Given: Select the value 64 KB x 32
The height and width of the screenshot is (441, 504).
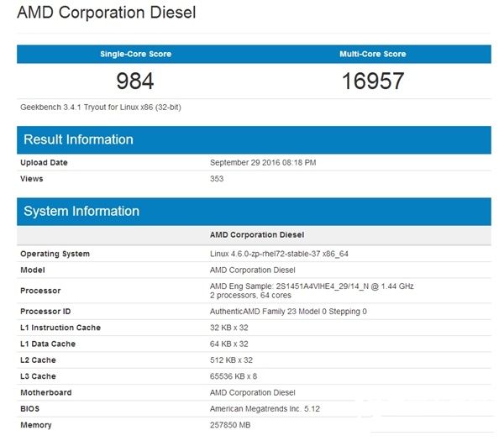Looking at the screenshot, I should [228, 344].
